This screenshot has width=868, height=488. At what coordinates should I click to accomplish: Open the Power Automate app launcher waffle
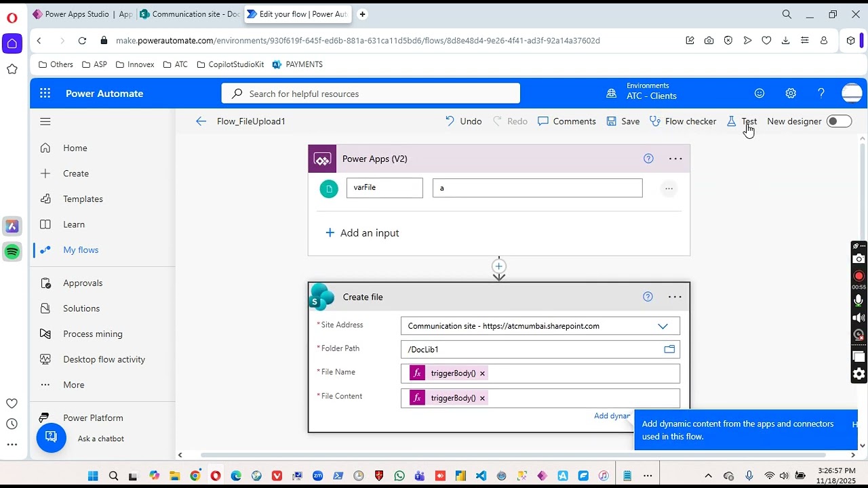[x=45, y=94]
